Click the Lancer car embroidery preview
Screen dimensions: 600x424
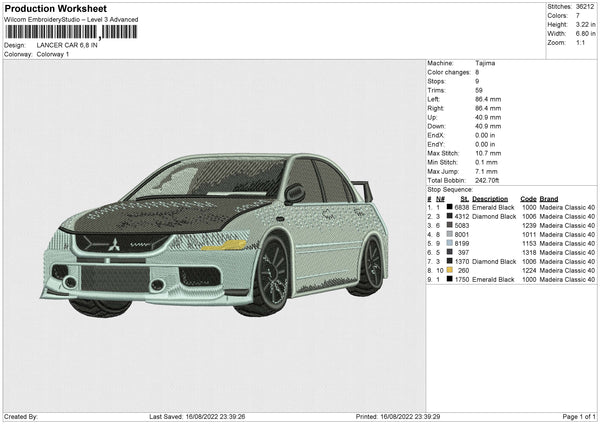214,234
